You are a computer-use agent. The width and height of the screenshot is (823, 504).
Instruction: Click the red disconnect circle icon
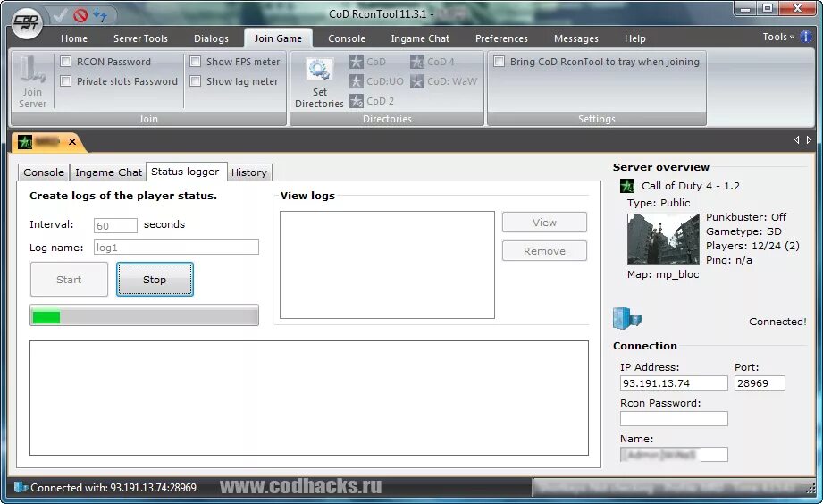click(80, 16)
